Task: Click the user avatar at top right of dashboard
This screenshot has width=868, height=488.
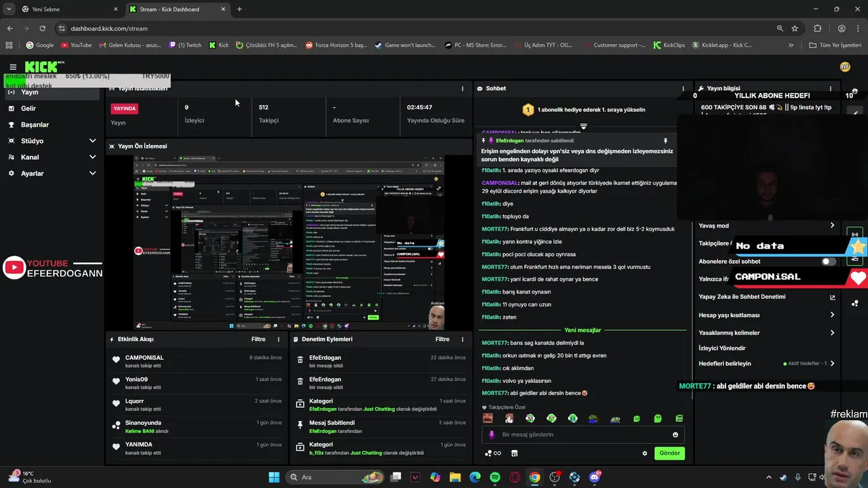Action: [845, 66]
